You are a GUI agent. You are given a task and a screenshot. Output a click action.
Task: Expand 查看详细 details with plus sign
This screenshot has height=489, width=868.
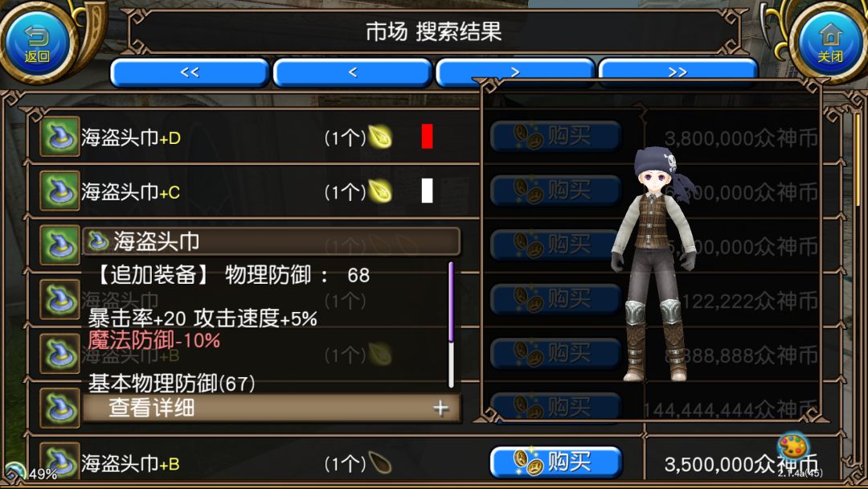pyautogui.click(x=272, y=408)
